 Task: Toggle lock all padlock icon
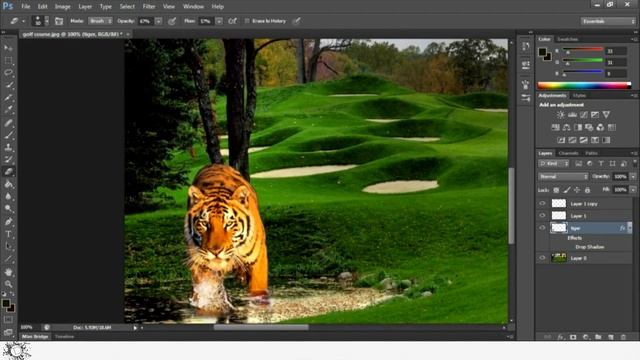click(587, 190)
